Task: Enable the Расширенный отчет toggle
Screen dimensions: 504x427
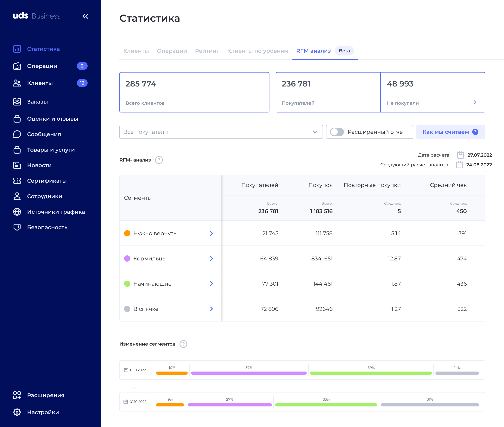Action: tap(337, 132)
